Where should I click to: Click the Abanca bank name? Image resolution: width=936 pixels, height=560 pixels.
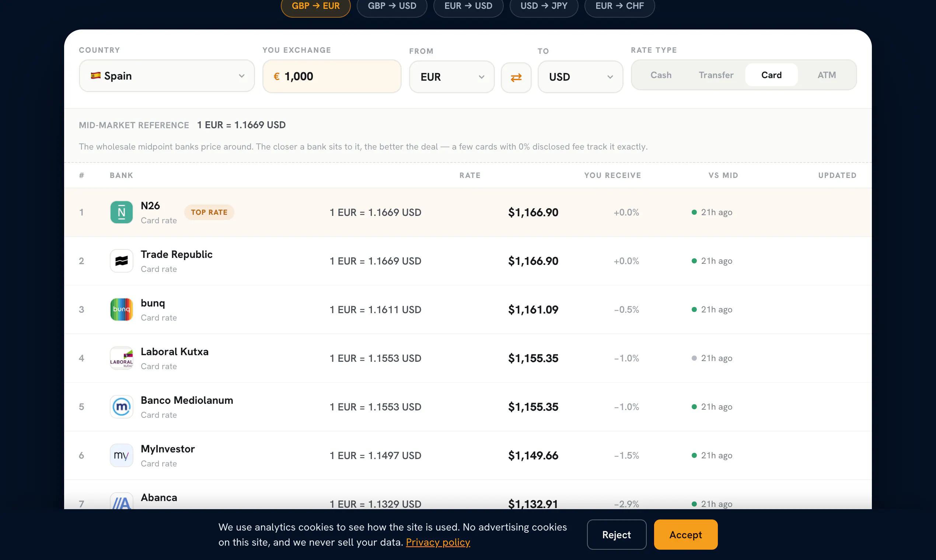coord(159,498)
